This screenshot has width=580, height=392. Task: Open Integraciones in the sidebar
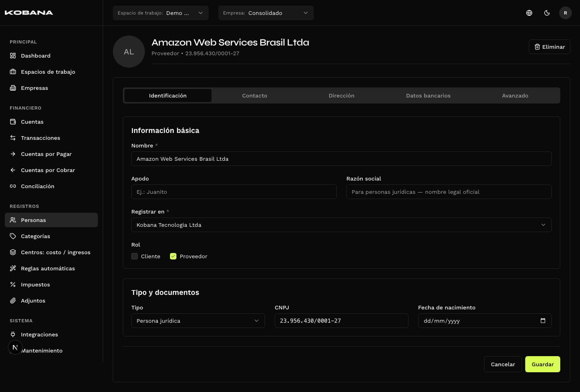pos(51,334)
